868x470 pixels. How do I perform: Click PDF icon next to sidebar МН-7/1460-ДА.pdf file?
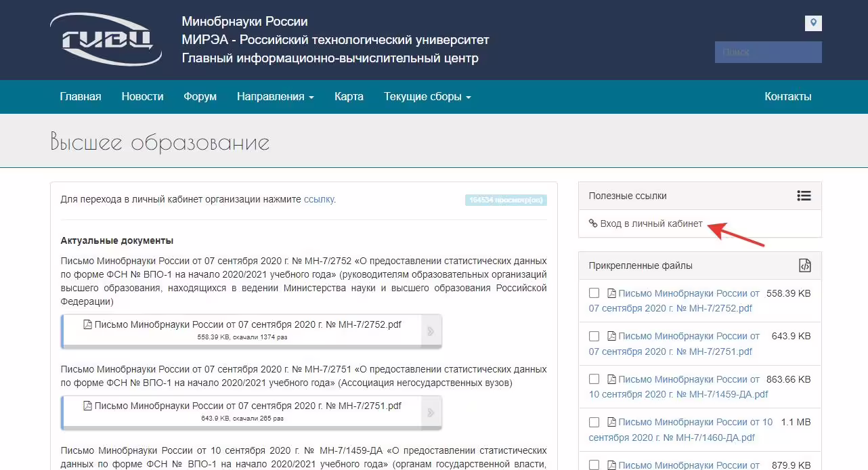611,422
